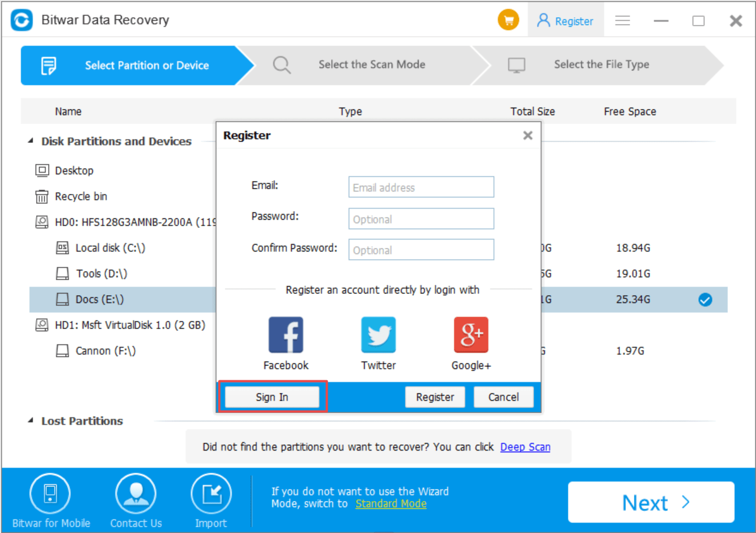Switch to Standard Mode link
This screenshot has height=533, width=756.
point(391,503)
